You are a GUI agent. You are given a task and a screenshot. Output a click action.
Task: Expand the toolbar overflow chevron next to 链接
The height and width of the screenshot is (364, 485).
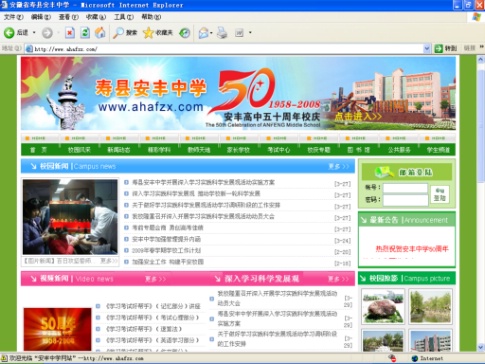[x=482, y=47]
